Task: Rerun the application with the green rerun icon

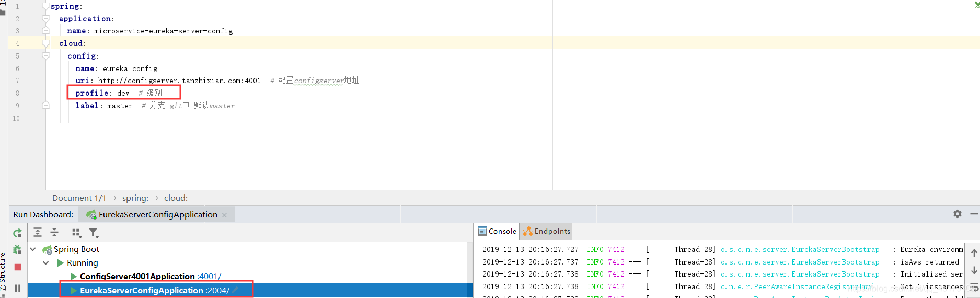Action: pos(17,233)
